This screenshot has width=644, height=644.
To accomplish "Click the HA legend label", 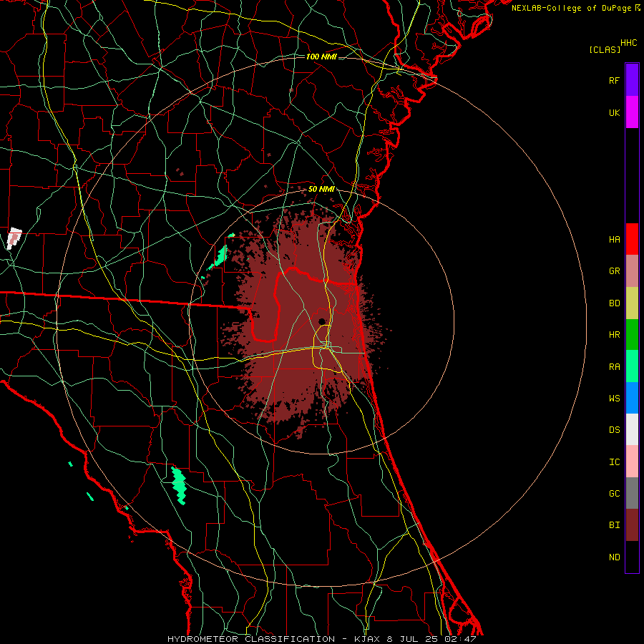I will point(614,239).
